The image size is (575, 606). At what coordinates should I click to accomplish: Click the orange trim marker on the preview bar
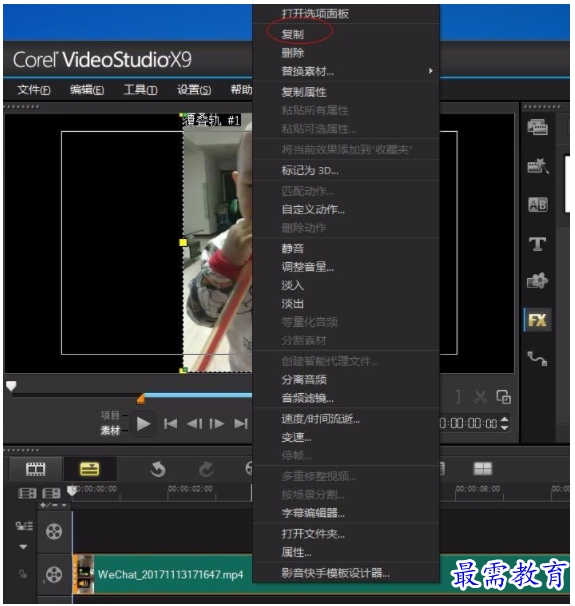pyautogui.click(x=141, y=398)
